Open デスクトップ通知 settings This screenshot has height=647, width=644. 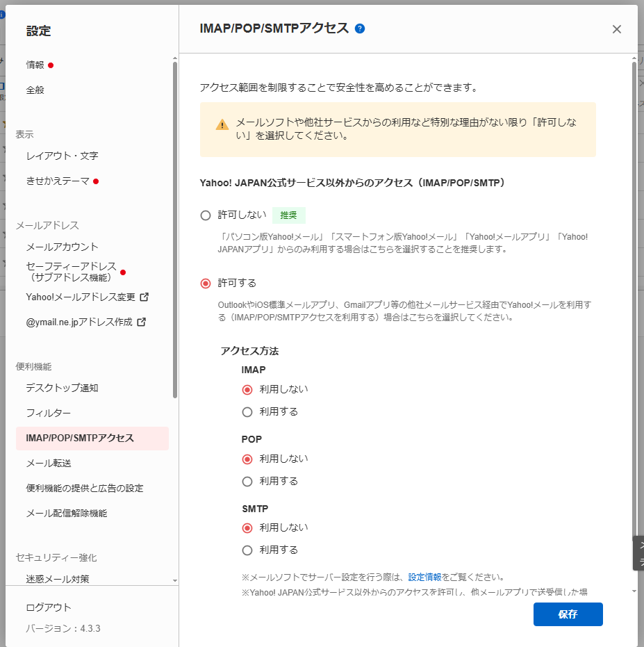point(62,388)
